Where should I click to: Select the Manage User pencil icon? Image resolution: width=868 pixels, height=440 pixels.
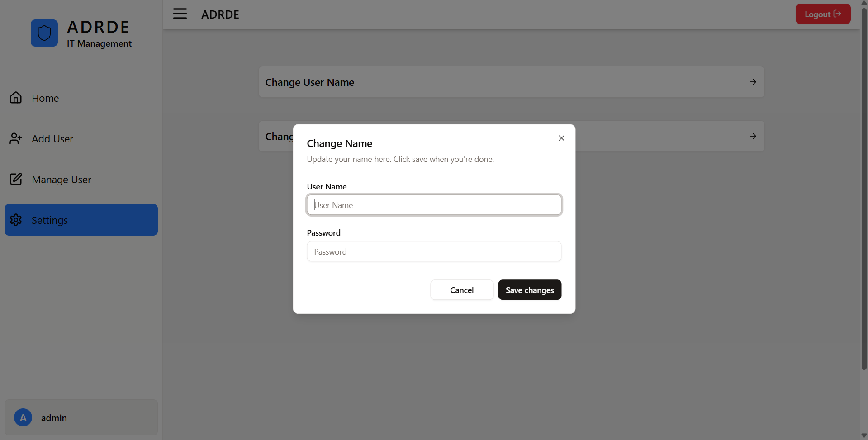[16, 179]
